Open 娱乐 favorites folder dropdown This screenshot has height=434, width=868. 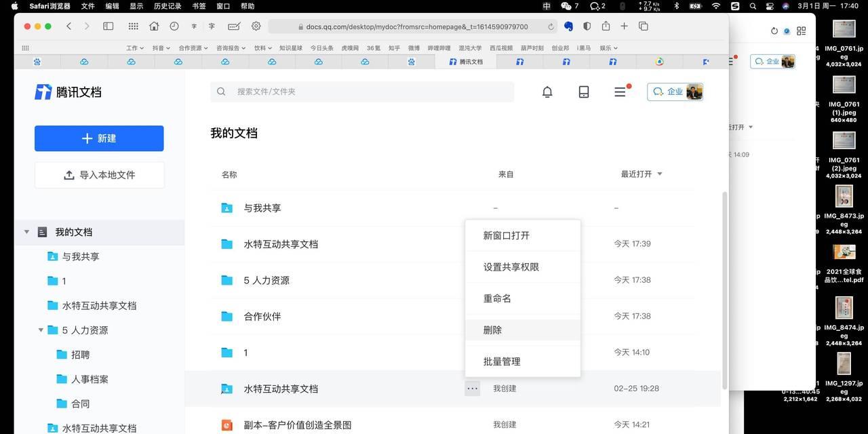pyautogui.click(x=608, y=48)
